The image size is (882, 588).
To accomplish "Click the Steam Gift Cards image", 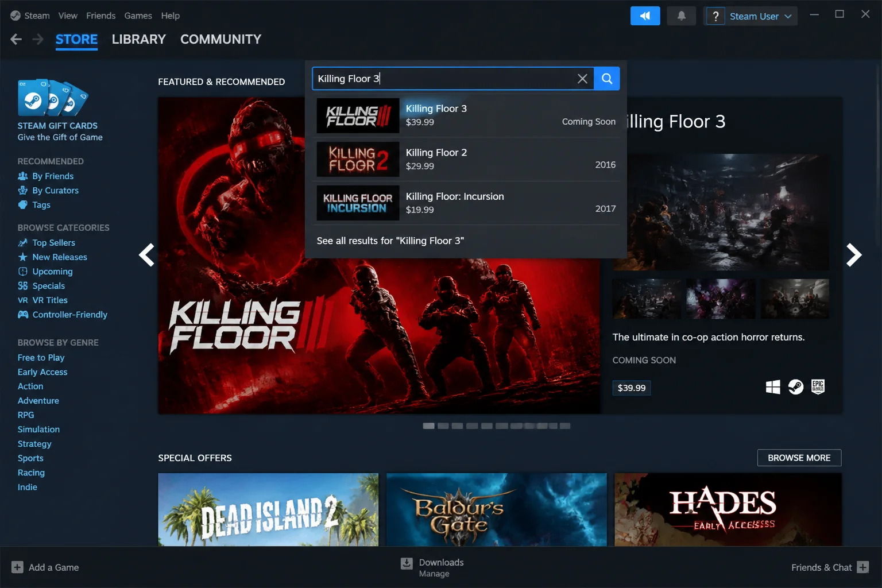I will (53, 98).
